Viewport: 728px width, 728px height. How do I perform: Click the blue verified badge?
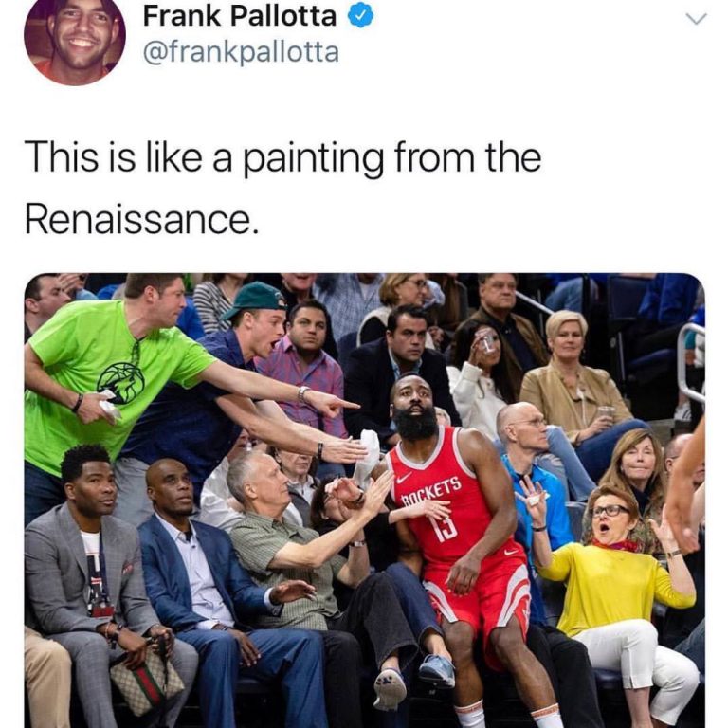tap(361, 17)
